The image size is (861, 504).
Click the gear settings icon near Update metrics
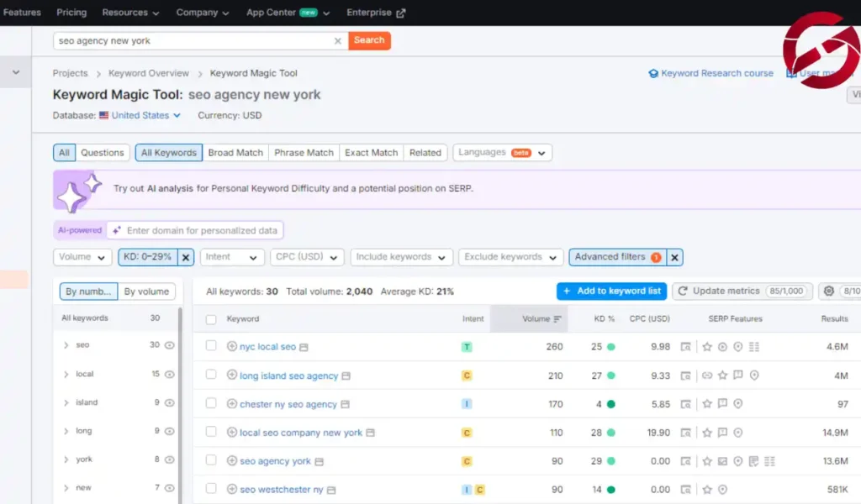click(x=830, y=291)
